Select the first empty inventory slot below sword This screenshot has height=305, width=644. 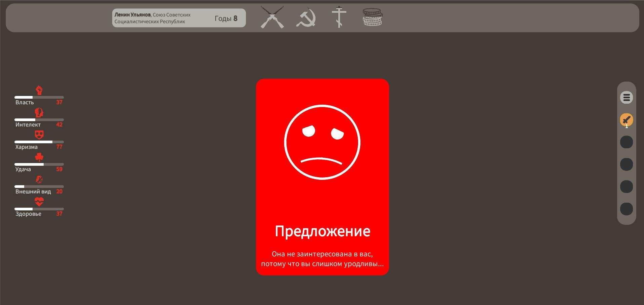tap(626, 142)
